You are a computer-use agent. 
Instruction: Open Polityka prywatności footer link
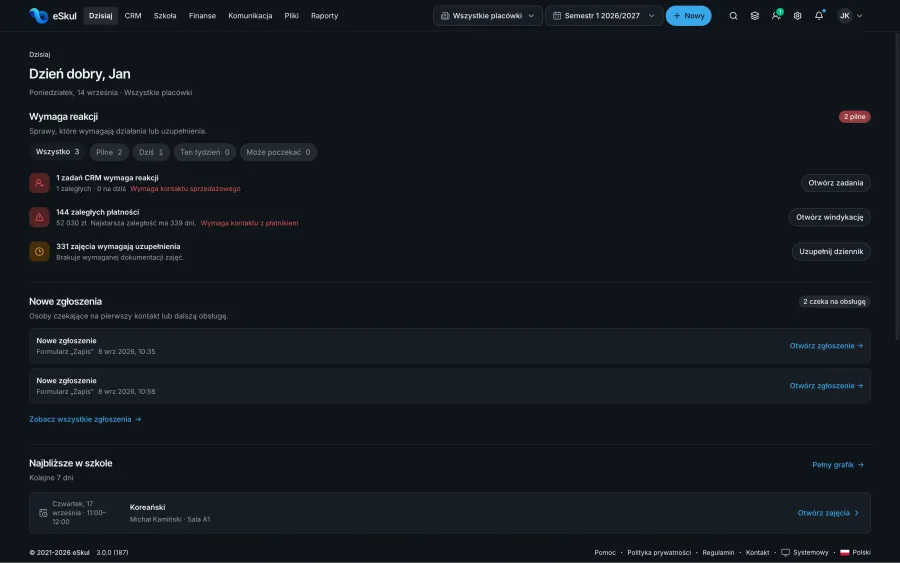[659, 553]
